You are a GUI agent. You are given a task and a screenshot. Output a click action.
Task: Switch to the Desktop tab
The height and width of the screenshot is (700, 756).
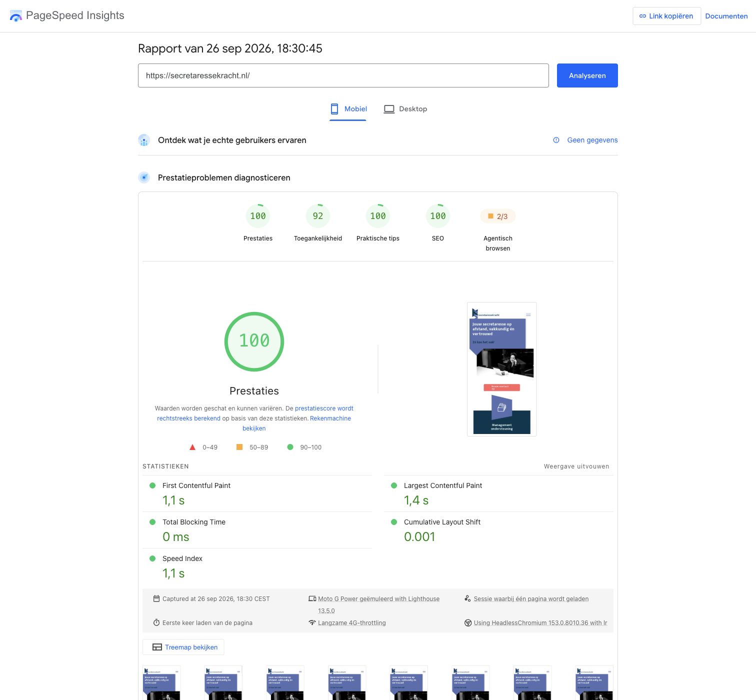point(405,109)
